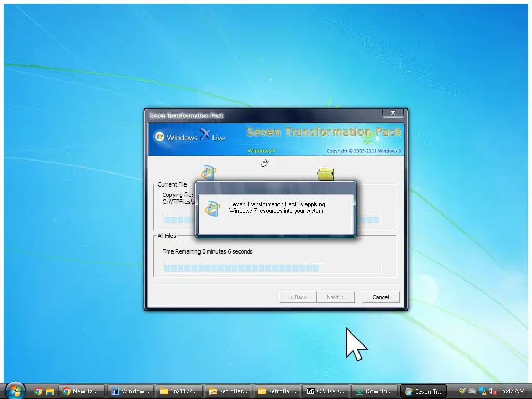Screen dimensions: 532x399
Task: Switch to 7-Zip C:\Users taskbar button
Action: coord(326,391)
